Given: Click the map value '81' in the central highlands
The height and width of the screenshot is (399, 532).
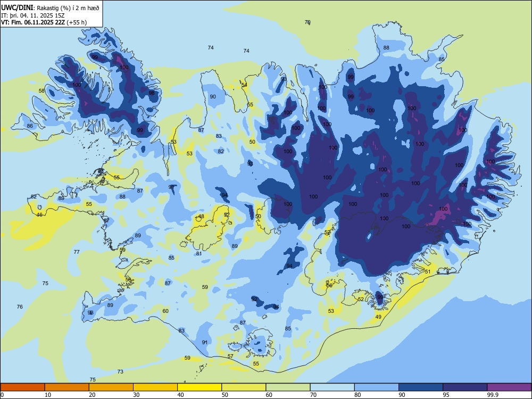Looking at the screenshot, I should pyautogui.click(x=199, y=254).
